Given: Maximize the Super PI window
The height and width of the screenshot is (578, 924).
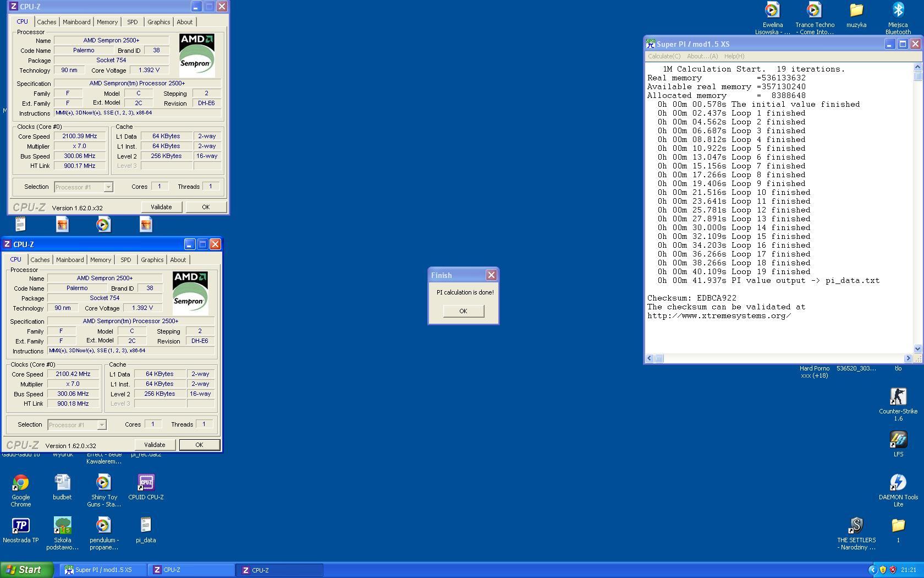Looking at the screenshot, I should coord(903,44).
